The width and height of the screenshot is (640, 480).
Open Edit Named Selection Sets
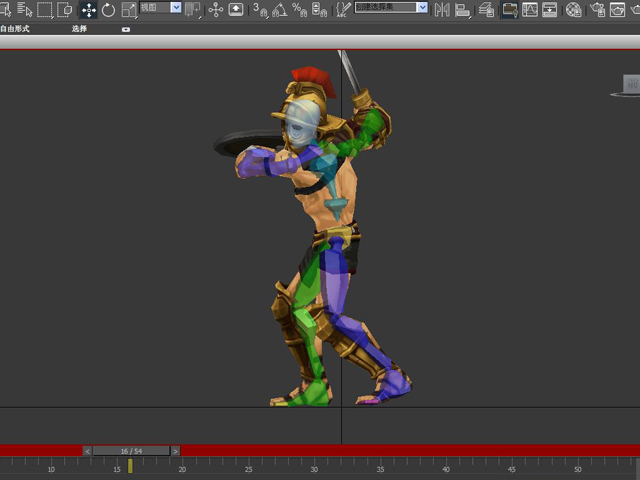pos(343,9)
